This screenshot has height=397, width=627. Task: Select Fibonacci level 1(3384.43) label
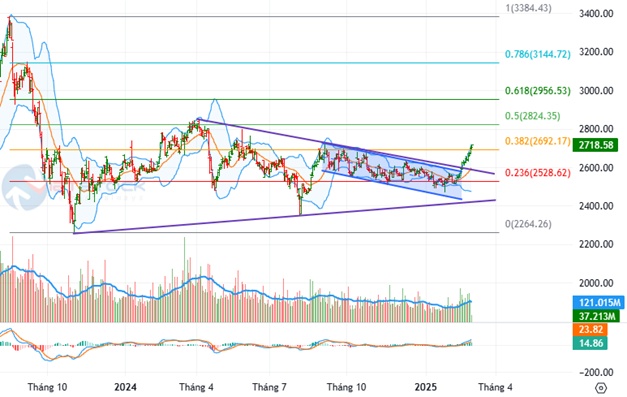tap(528, 8)
